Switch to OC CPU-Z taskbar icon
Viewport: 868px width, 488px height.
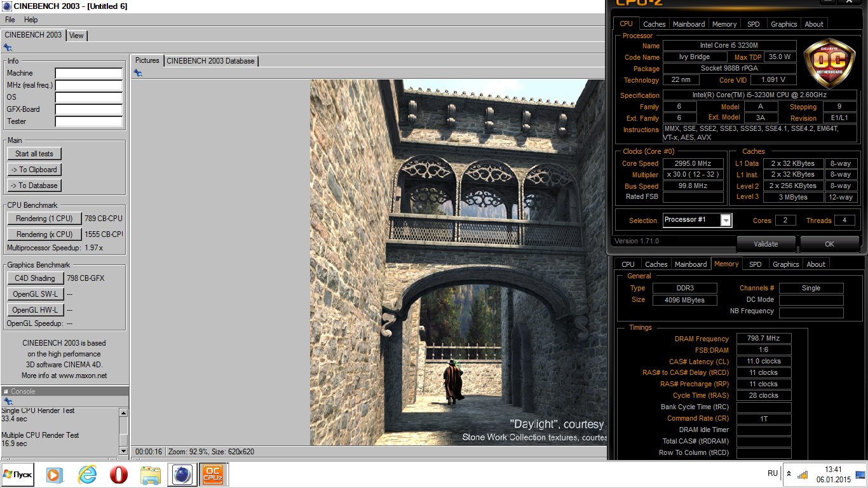coord(213,475)
